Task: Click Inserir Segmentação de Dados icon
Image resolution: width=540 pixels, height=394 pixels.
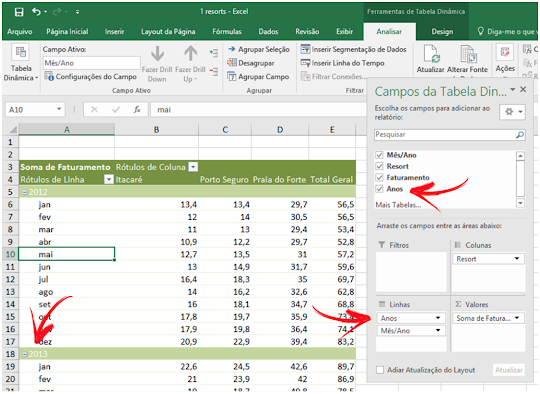Action: pyautogui.click(x=305, y=50)
